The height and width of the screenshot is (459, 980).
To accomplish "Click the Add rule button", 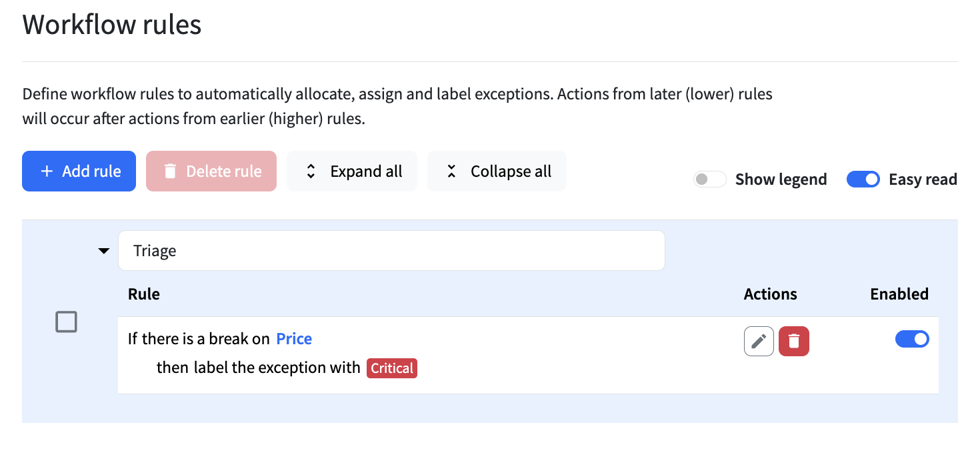I will point(79,171).
